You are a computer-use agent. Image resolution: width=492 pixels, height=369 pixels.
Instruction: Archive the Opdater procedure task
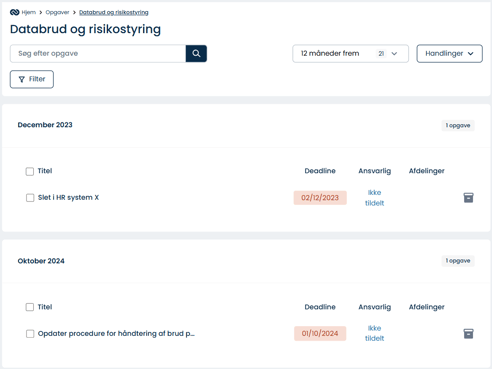click(468, 333)
